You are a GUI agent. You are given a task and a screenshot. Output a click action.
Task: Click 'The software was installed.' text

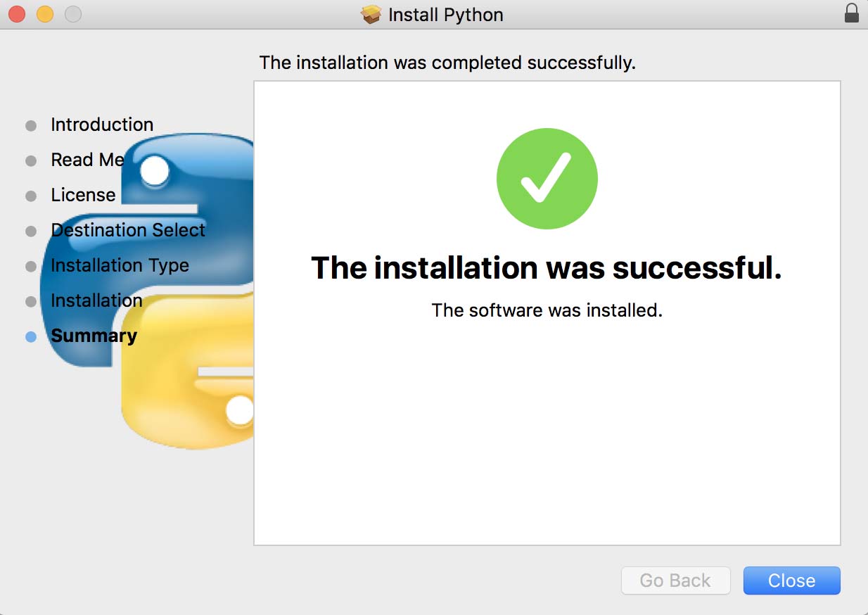click(547, 310)
